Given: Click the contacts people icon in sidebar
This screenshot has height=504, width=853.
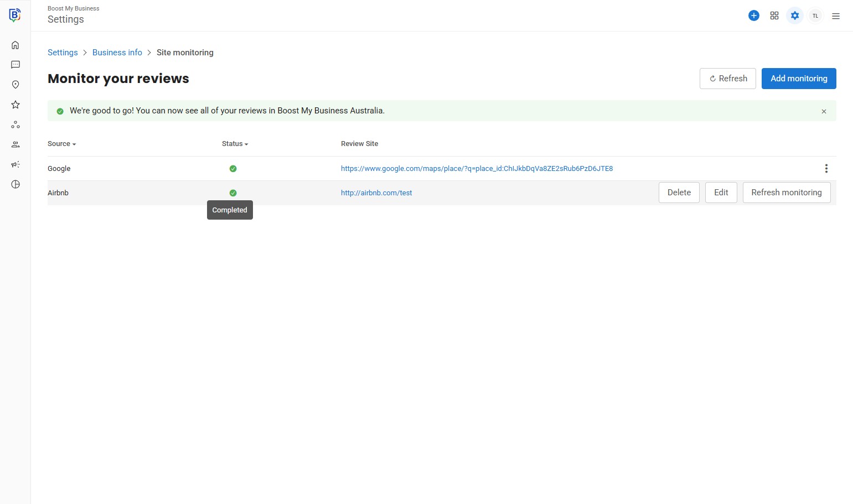Looking at the screenshot, I should pyautogui.click(x=15, y=144).
